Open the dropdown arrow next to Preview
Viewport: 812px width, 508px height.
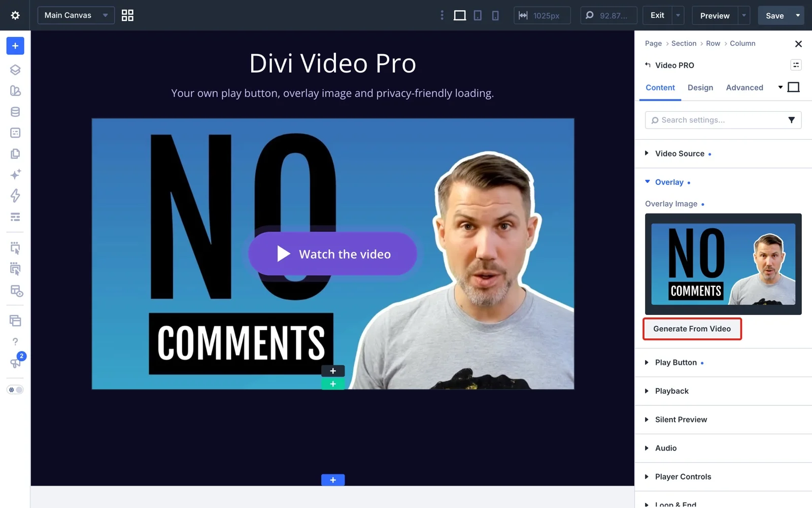744,15
